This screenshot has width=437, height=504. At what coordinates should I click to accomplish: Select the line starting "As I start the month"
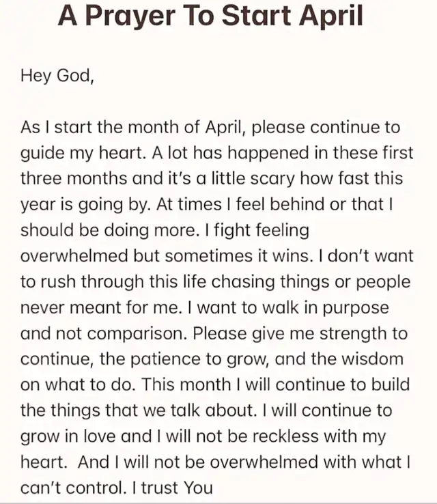(x=210, y=128)
